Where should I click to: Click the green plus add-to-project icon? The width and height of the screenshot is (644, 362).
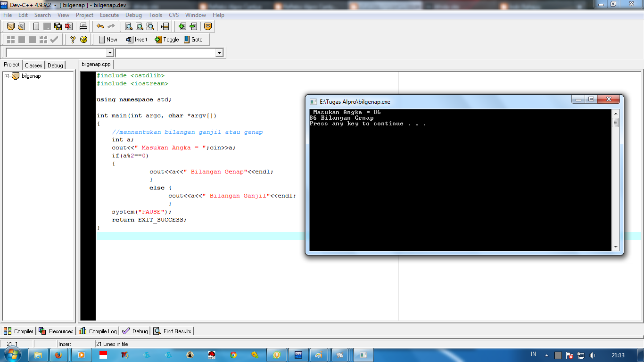pyautogui.click(x=182, y=26)
